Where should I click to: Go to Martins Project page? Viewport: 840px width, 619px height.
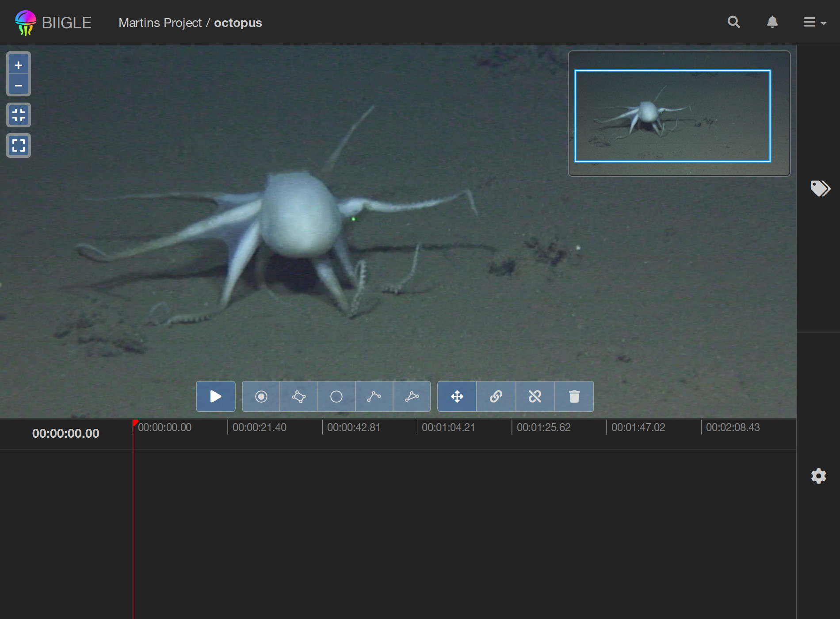tap(160, 23)
